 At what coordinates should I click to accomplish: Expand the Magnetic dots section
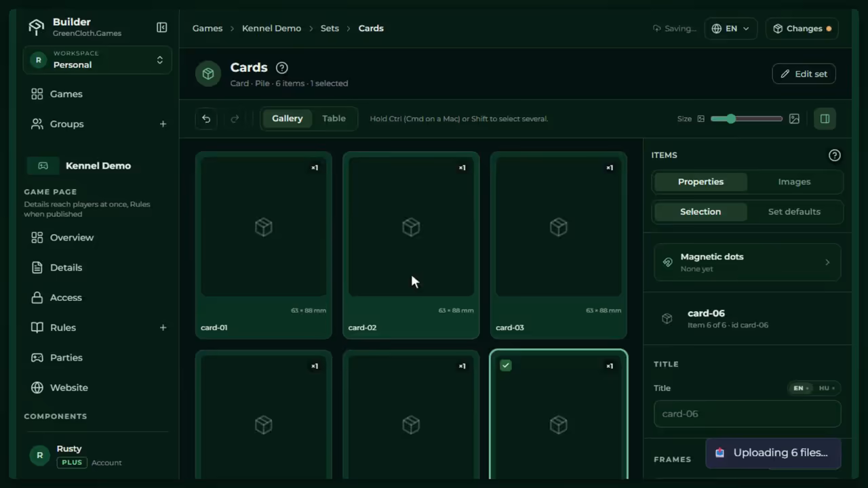(747, 262)
